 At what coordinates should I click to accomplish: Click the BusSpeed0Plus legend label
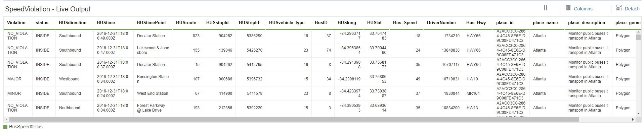click(26, 127)
